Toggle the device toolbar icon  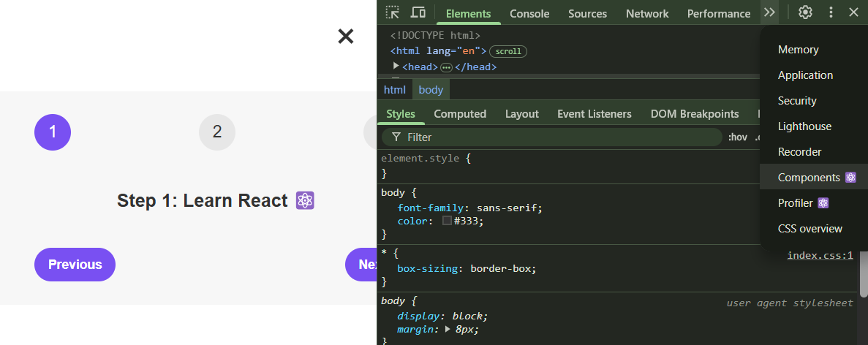(418, 12)
